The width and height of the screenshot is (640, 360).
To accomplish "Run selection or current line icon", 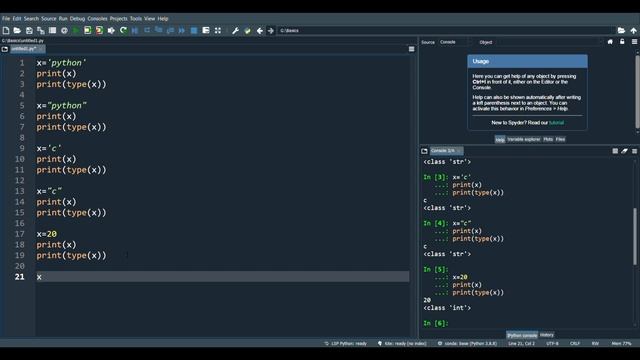I will click(111, 31).
